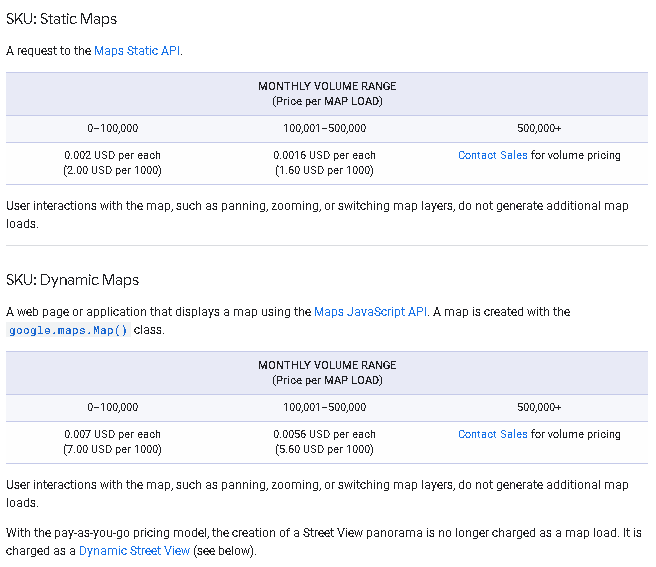Image resolution: width=656 pixels, height=567 pixels.
Task: Click Static Maps 100,001–500,000 range cell
Action: coord(324,128)
